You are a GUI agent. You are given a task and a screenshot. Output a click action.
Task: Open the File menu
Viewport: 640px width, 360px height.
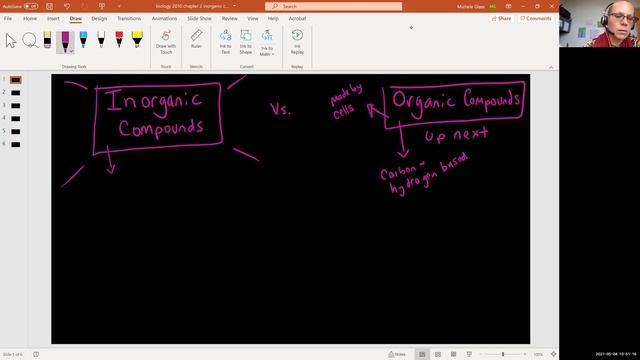pos(8,19)
